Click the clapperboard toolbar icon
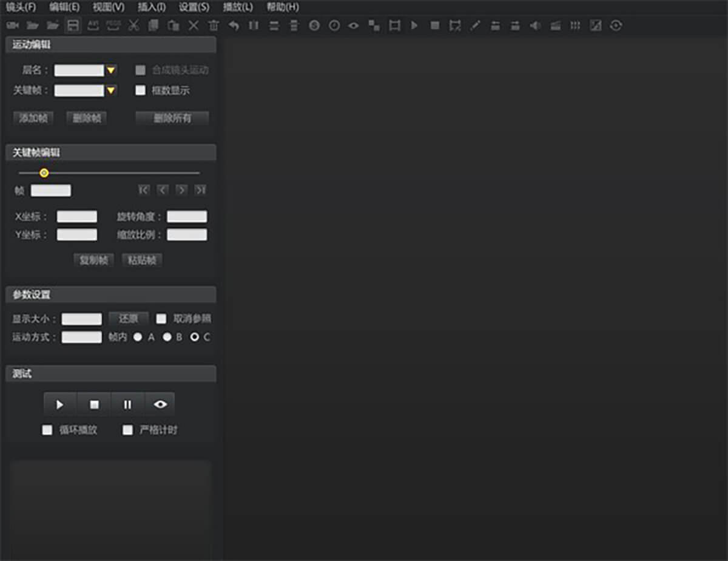The width and height of the screenshot is (728, 561). click(x=555, y=25)
